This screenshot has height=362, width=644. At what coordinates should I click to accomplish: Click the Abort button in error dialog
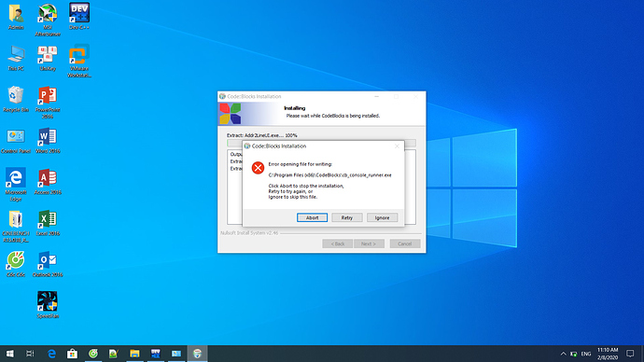[312, 217]
